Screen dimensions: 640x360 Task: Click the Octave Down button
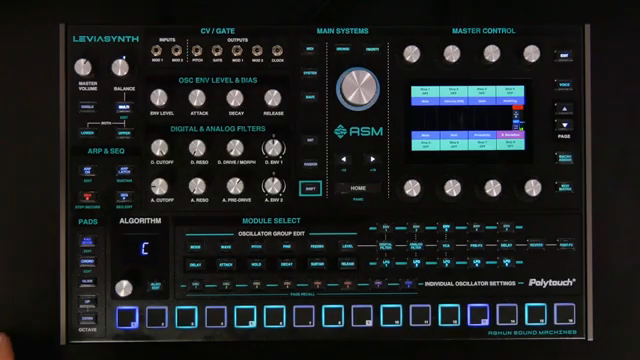point(87,318)
